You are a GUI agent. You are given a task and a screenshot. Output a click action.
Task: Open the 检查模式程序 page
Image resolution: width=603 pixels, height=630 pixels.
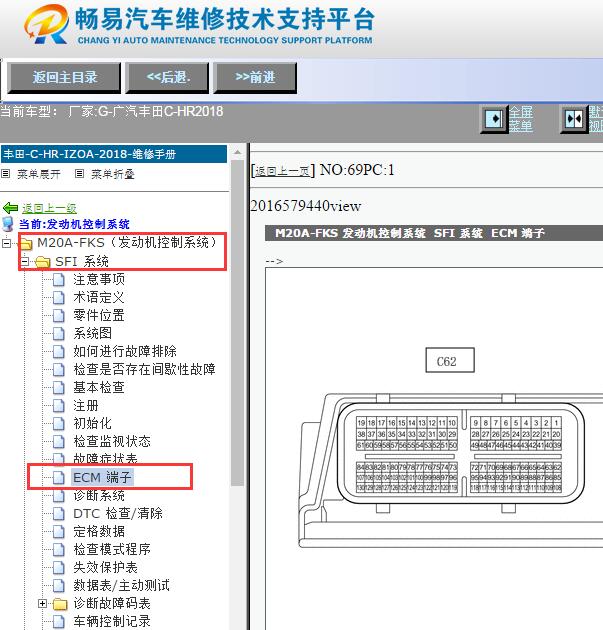[x=112, y=549]
